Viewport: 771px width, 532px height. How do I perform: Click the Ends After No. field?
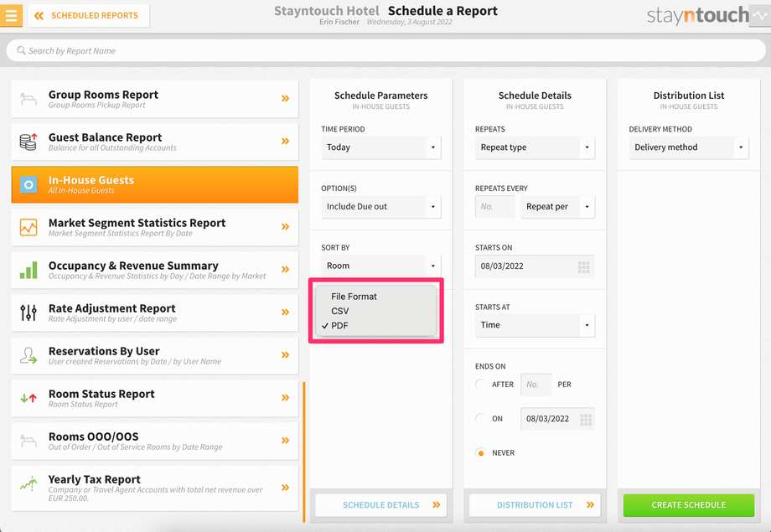[x=536, y=385]
